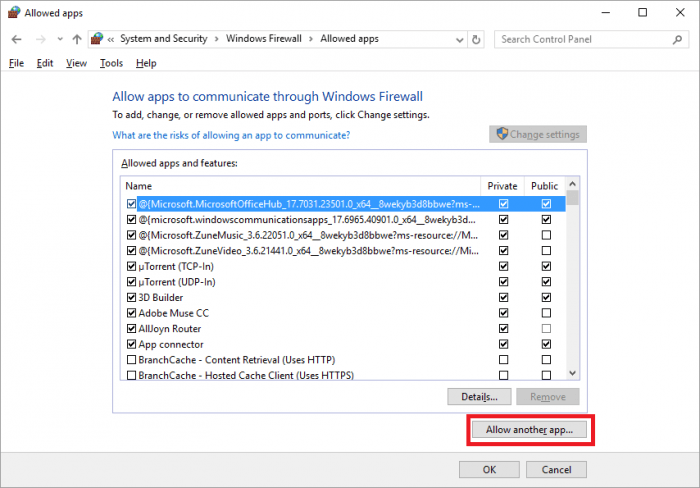Select the µTorrent (UDP-In) entry

pos(343,282)
